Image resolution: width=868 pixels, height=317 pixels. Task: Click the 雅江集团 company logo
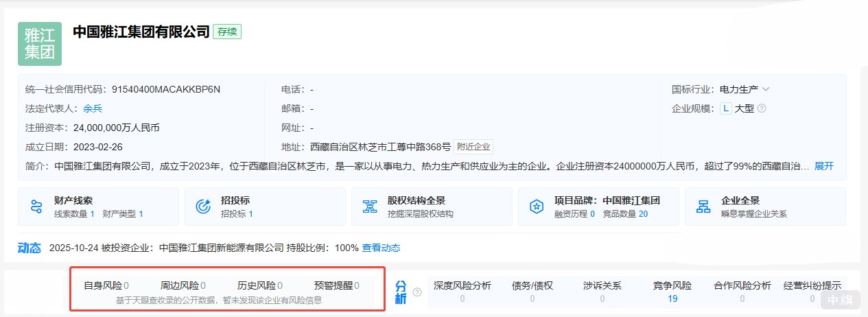click(40, 44)
